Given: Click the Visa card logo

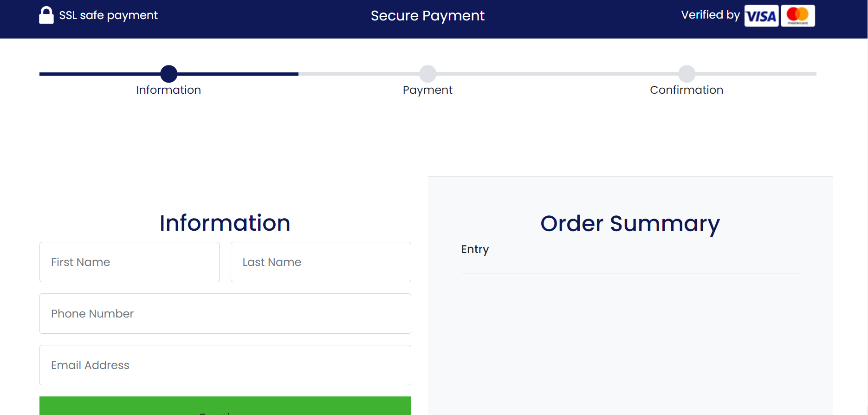Looking at the screenshot, I should [761, 16].
